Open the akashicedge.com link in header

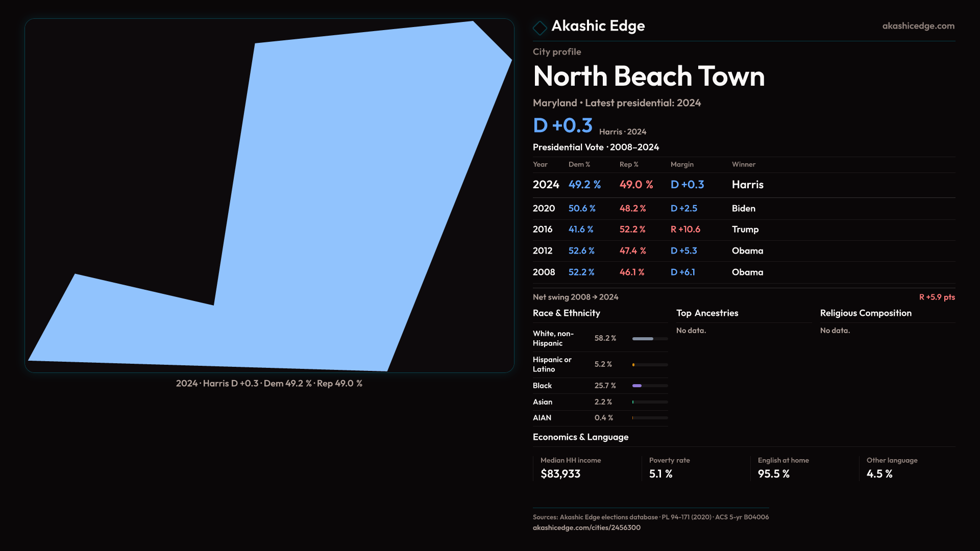(x=918, y=26)
